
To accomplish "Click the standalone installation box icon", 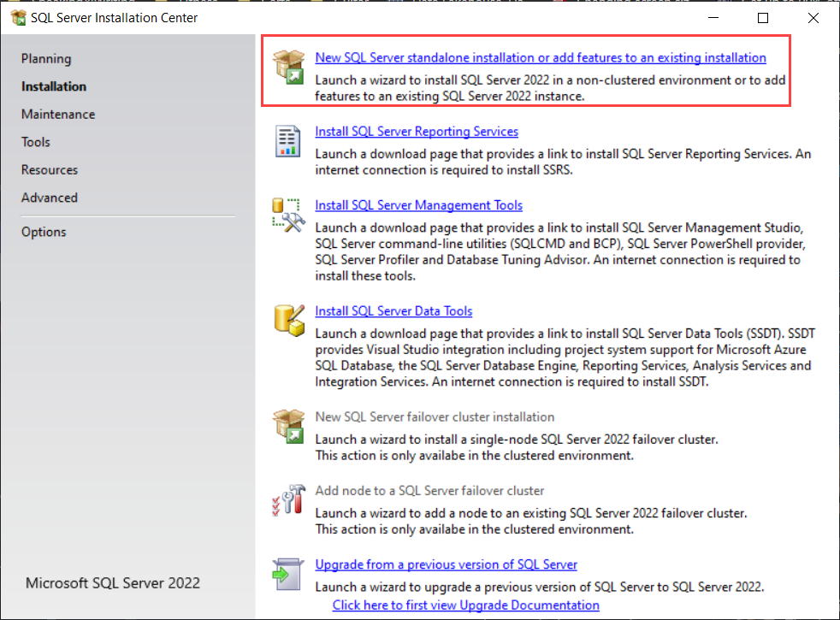I will pos(289,67).
